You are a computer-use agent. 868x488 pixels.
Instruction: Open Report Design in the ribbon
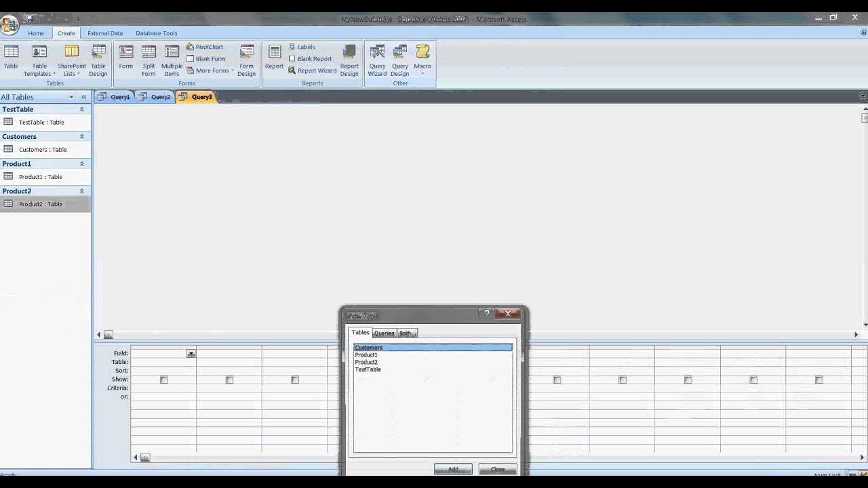(349, 61)
